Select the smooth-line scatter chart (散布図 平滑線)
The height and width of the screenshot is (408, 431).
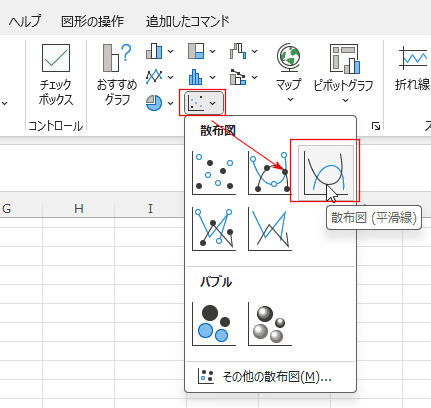point(325,171)
